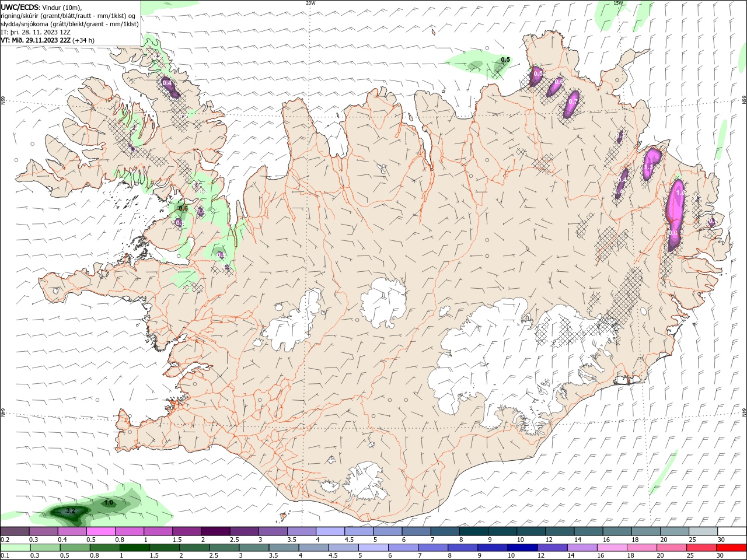This screenshot has height=560, width=747.
Task: Select top legend pale grey swatch at 25
Action: coord(703,531)
